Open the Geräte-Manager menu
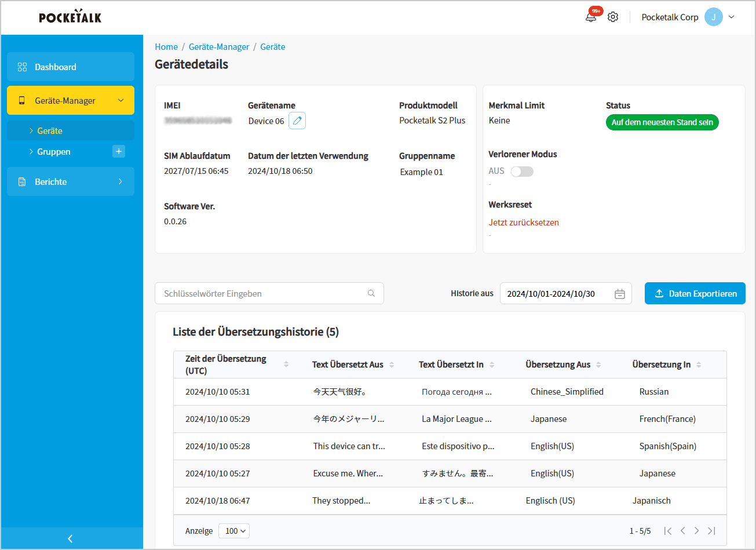This screenshot has height=550, width=756. (x=71, y=100)
